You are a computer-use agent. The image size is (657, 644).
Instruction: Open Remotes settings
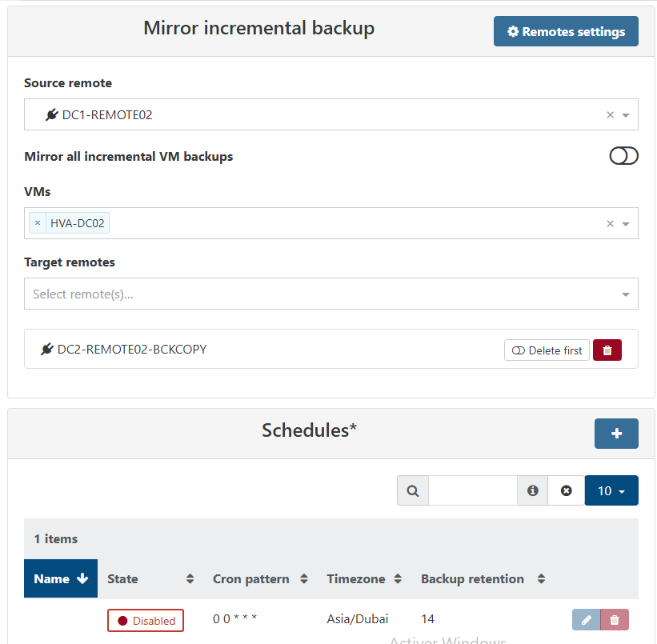566,31
